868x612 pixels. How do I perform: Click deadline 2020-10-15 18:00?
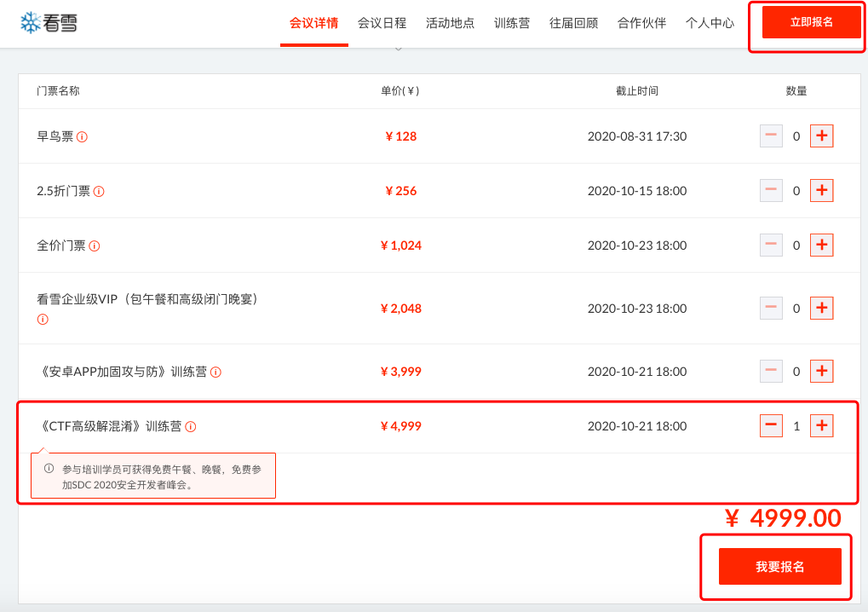point(637,191)
